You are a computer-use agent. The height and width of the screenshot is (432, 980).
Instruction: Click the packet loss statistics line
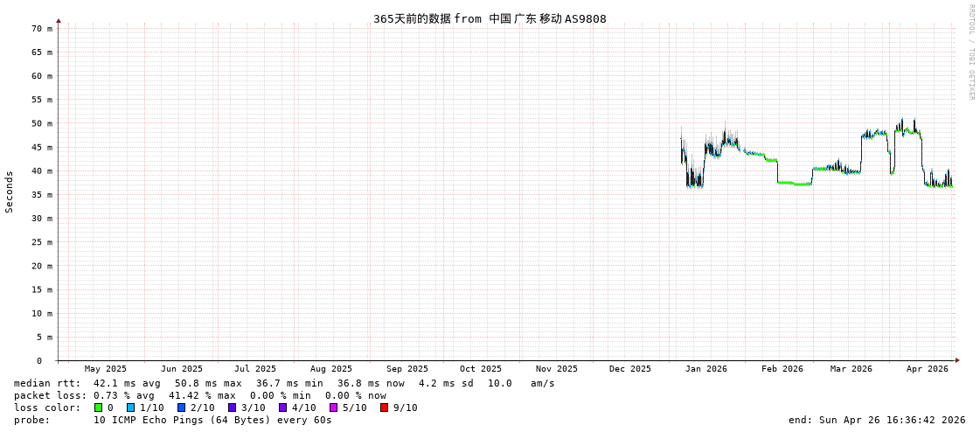click(x=199, y=395)
